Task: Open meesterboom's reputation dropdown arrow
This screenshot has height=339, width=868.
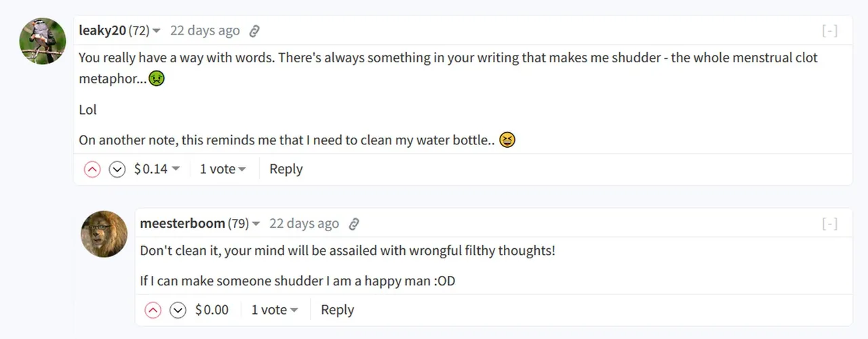Action: [x=256, y=224]
